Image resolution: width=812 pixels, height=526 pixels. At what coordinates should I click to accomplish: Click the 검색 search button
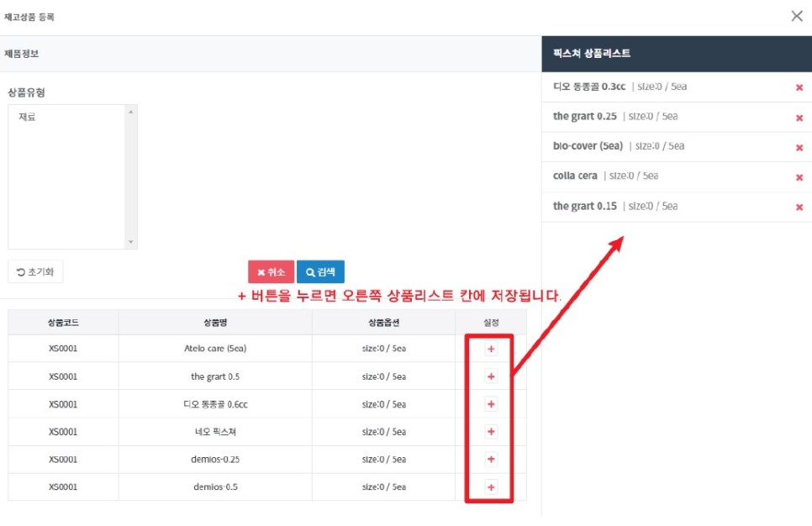(x=320, y=272)
